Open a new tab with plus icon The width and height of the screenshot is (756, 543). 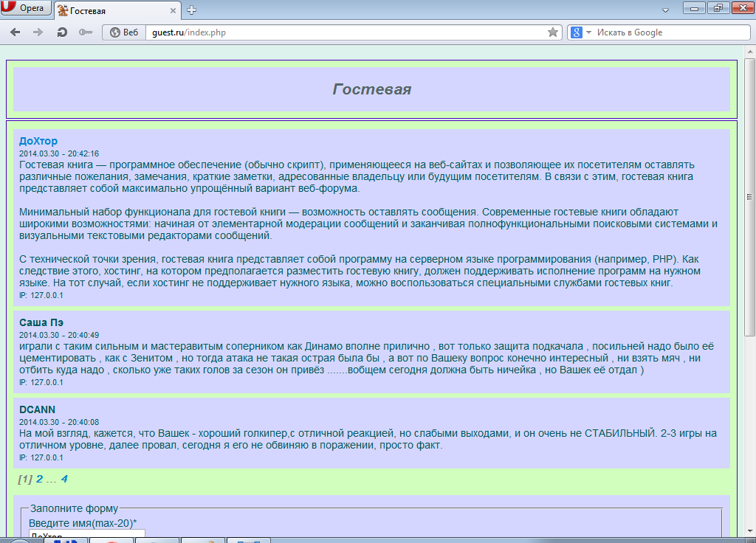pos(191,10)
